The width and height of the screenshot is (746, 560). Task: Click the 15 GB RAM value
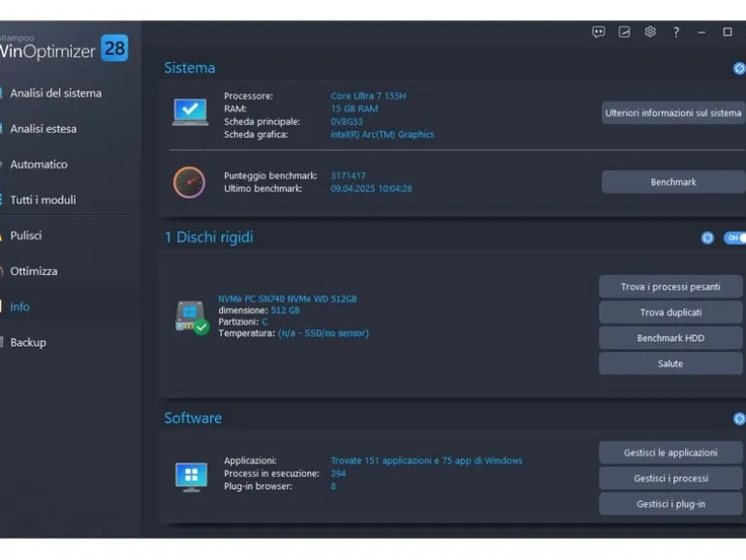(355, 109)
